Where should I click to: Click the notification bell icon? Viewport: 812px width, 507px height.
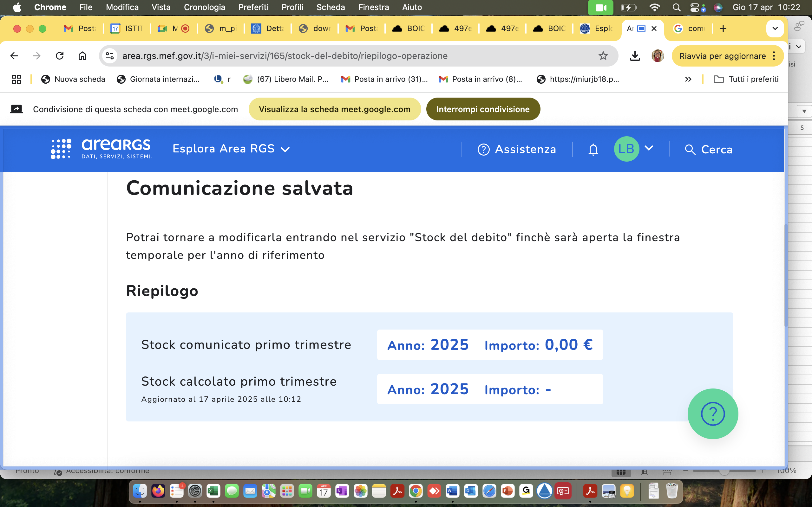(593, 149)
